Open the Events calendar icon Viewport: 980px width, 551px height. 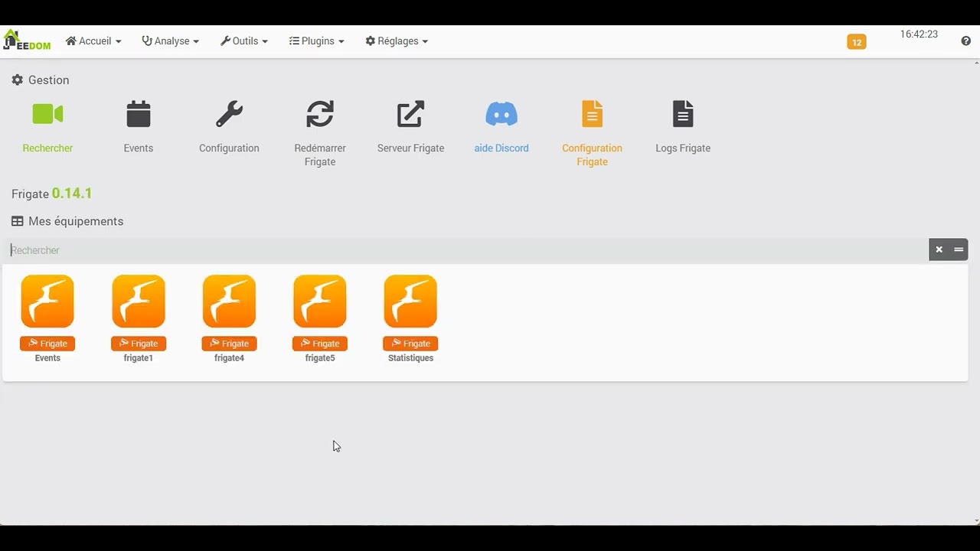click(139, 114)
